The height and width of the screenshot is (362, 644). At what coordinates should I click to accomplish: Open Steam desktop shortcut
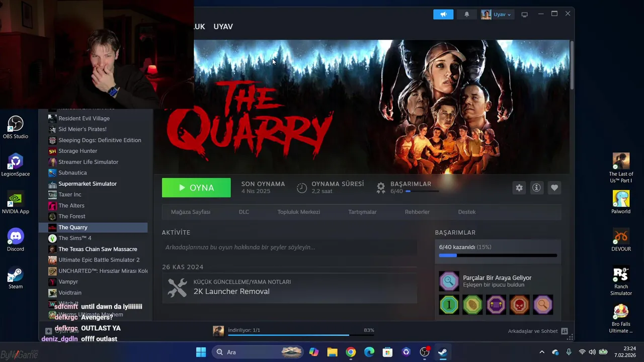16,278
